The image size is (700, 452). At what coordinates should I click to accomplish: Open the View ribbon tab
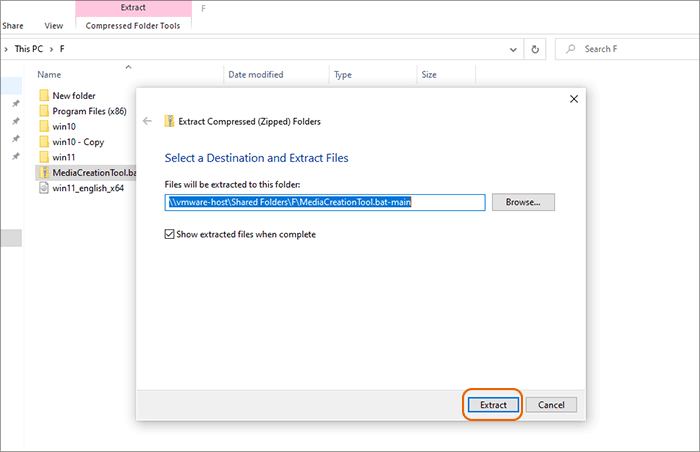(54, 26)
